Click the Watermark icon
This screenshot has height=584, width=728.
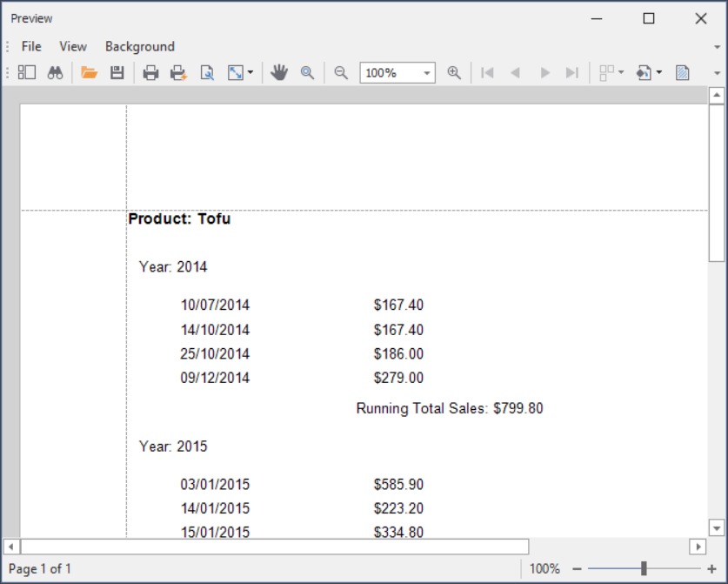683,73
